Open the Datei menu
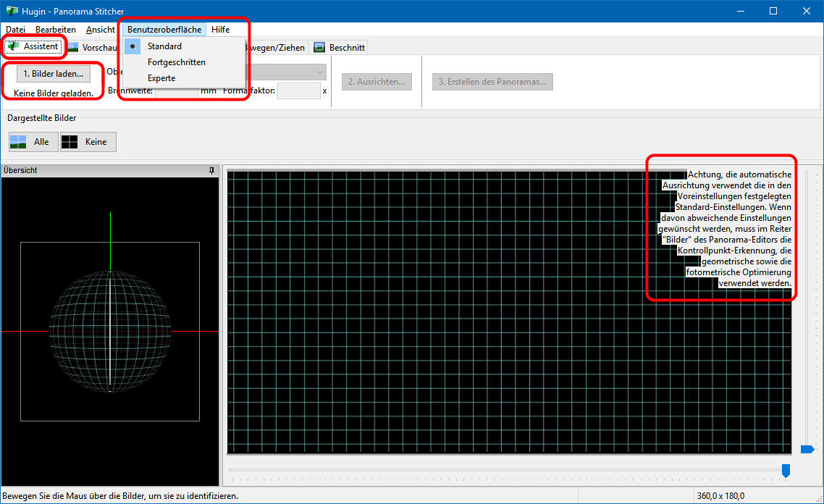The width and height of the screenshot is (824, 504). (15, 30)
